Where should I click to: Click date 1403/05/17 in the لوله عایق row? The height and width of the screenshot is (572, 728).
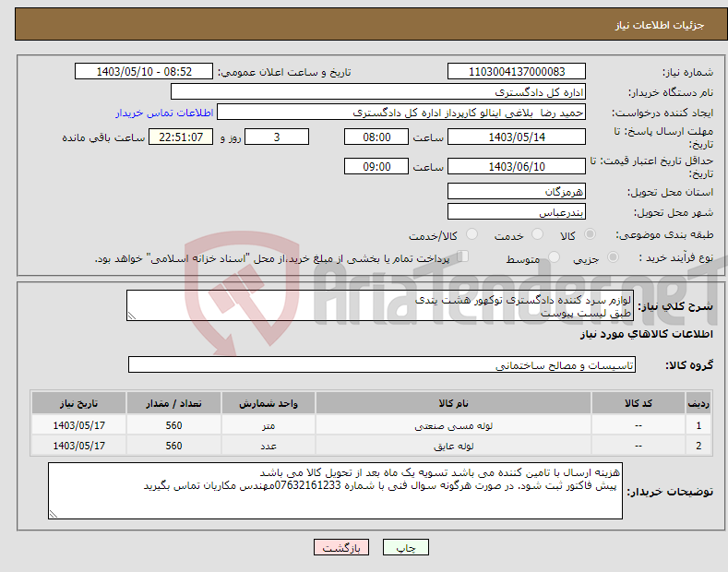tap(79, 446)
